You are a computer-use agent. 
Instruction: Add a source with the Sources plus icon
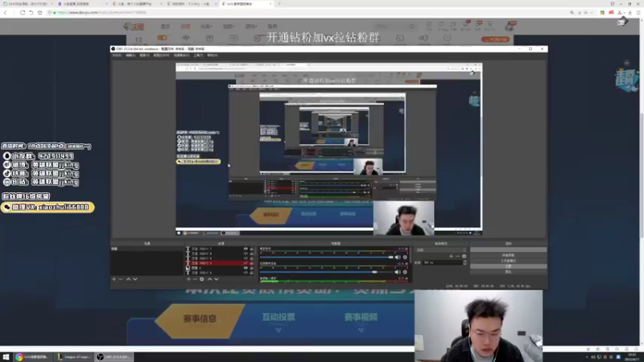click(188, 279)
